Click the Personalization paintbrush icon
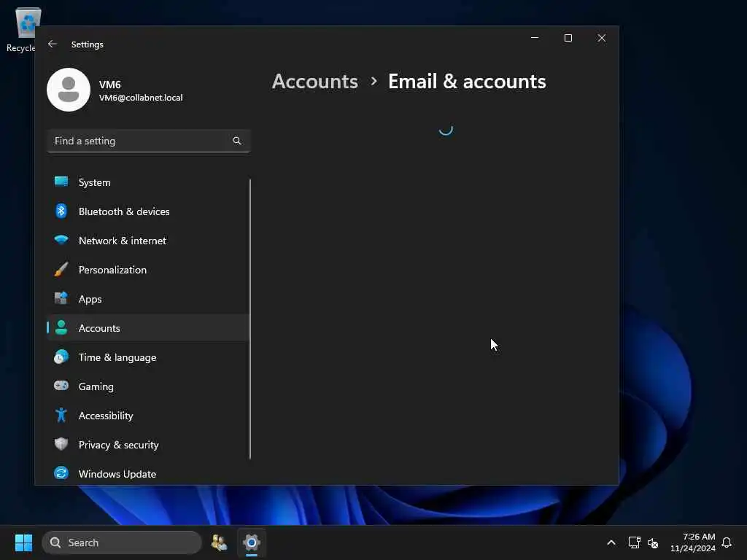 (61, 270)
